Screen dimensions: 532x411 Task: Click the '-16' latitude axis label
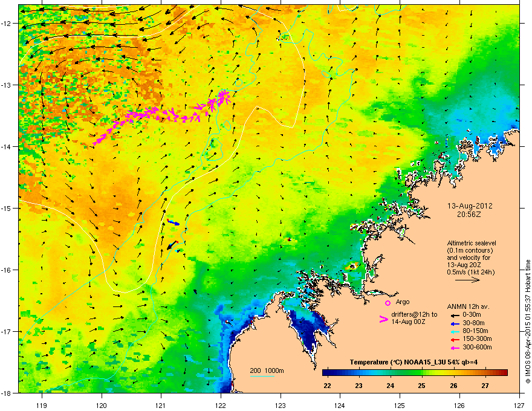7,270
